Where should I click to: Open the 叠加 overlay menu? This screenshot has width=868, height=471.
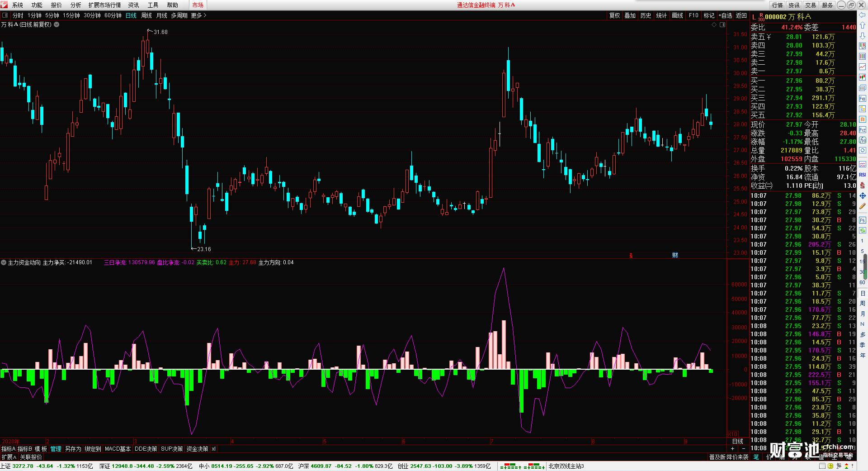(x=630, y=15)
